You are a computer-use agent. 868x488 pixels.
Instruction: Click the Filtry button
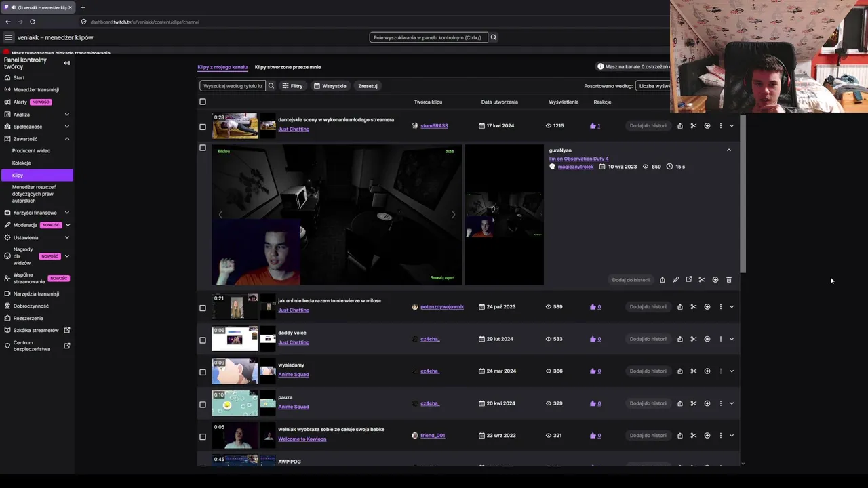coord(292,86)
